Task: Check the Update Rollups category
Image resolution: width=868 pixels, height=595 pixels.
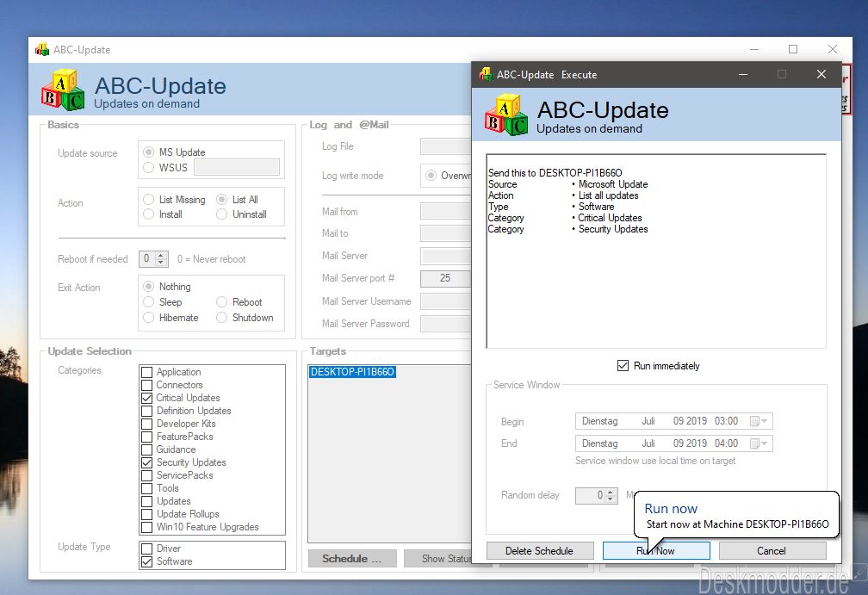Action: point(146,514)
